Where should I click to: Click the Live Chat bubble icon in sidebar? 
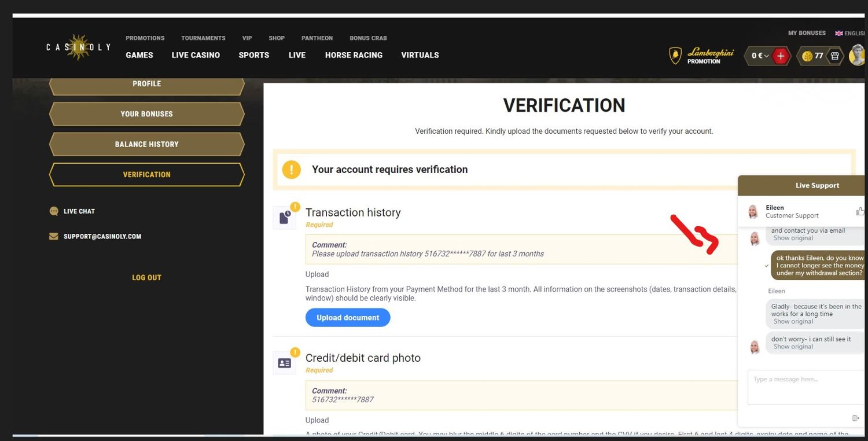pyautogui.click(x=54, y=211)
